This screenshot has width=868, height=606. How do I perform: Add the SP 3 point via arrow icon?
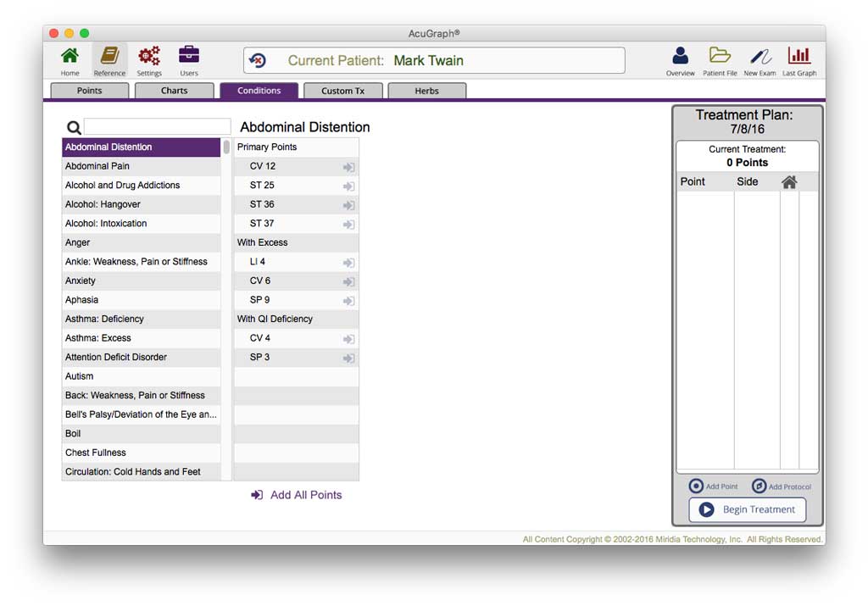pyautogui.click(x=348, y=358)
